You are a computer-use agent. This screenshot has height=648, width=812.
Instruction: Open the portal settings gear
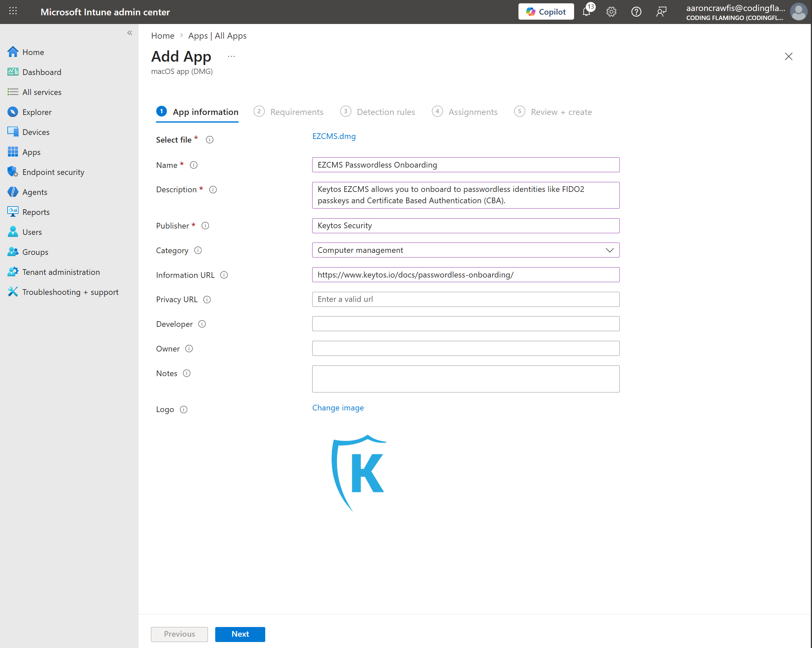[611, 12]
